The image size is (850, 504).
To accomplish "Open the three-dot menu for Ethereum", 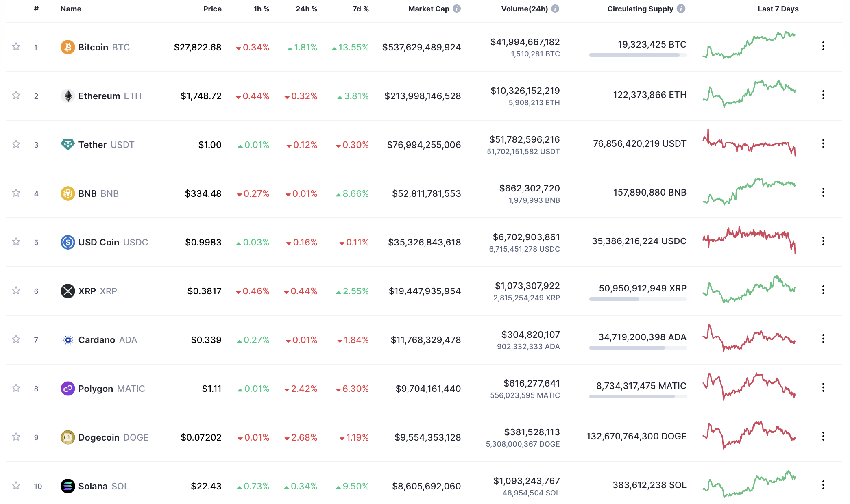I will click(x=823, y=95).
